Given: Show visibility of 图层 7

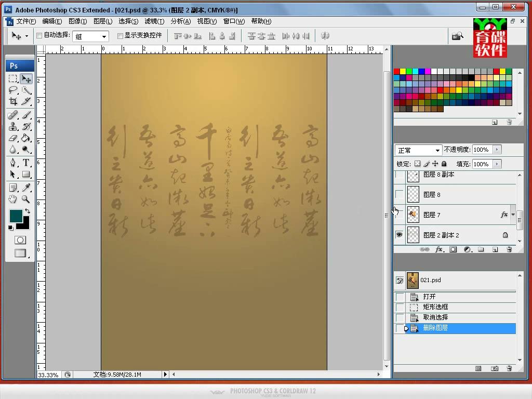Looking at the screenshot, I should click(400, 215).
